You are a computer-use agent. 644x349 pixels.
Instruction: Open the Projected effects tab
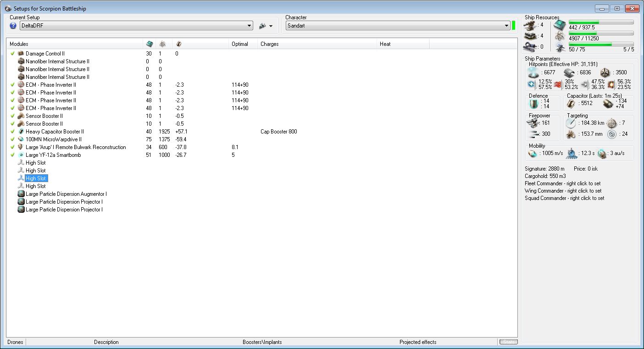tap(418, 342)
